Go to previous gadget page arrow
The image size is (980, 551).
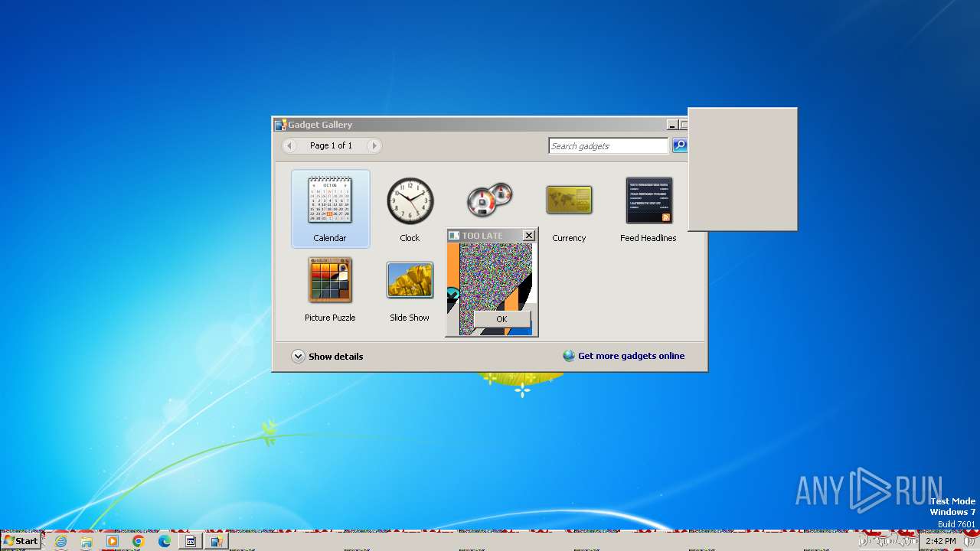click(289, 145)
